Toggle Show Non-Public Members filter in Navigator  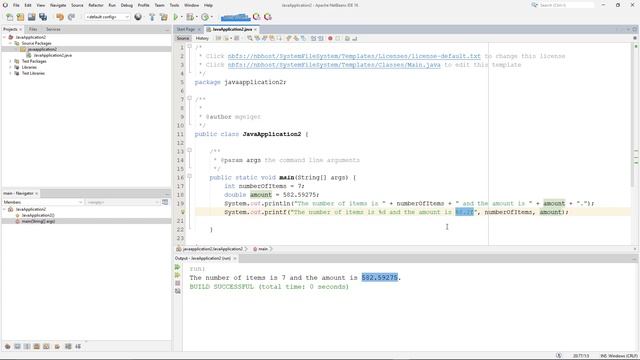coord(37,346)
